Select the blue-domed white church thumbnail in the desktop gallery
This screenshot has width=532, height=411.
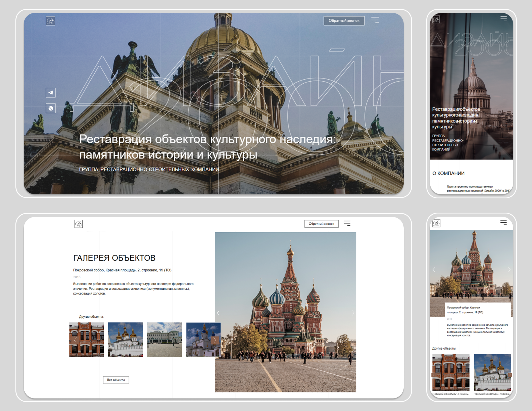[203, 340]
